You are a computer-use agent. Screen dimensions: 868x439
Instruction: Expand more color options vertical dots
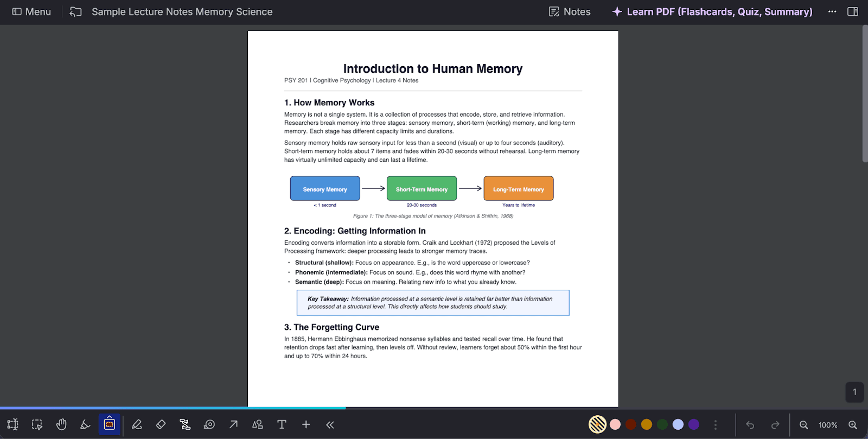[x=716, y=425]
